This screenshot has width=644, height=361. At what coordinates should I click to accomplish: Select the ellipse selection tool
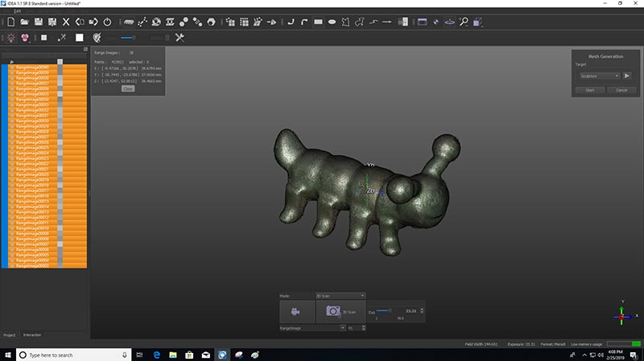pyautogui.click(x=332, y=22)
